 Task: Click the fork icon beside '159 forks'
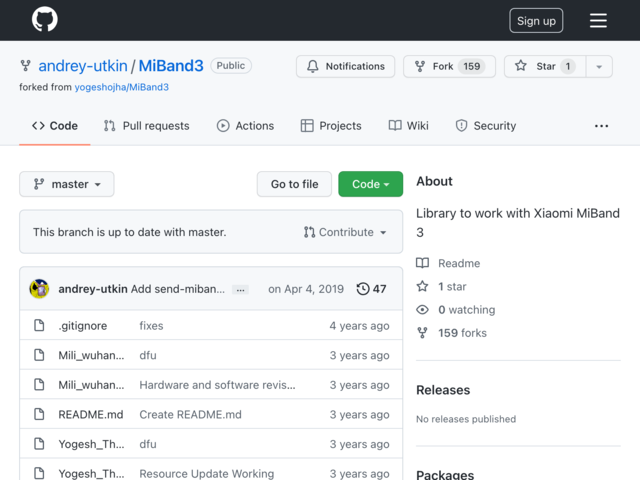tap(422, 333)
